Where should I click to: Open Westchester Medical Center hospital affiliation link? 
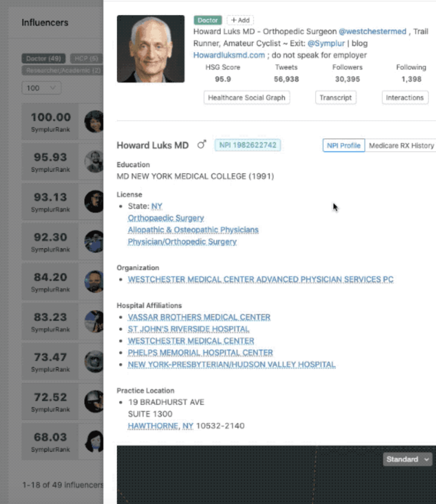(x=191, y=341)
